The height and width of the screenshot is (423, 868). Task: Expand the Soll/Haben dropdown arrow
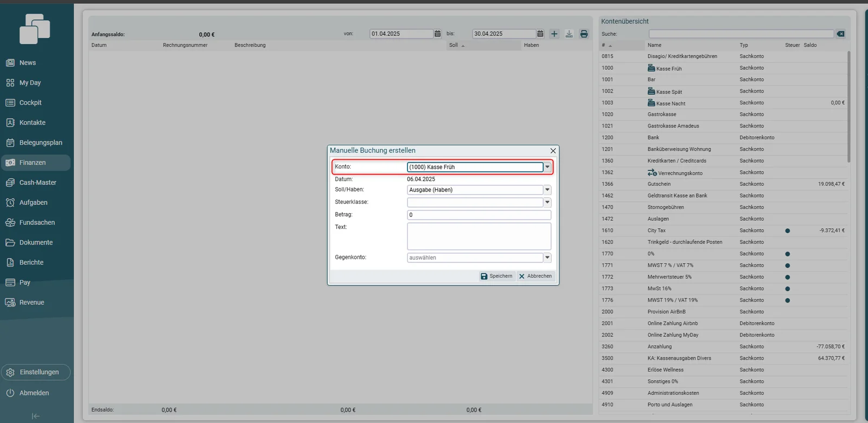click(547, 190)
